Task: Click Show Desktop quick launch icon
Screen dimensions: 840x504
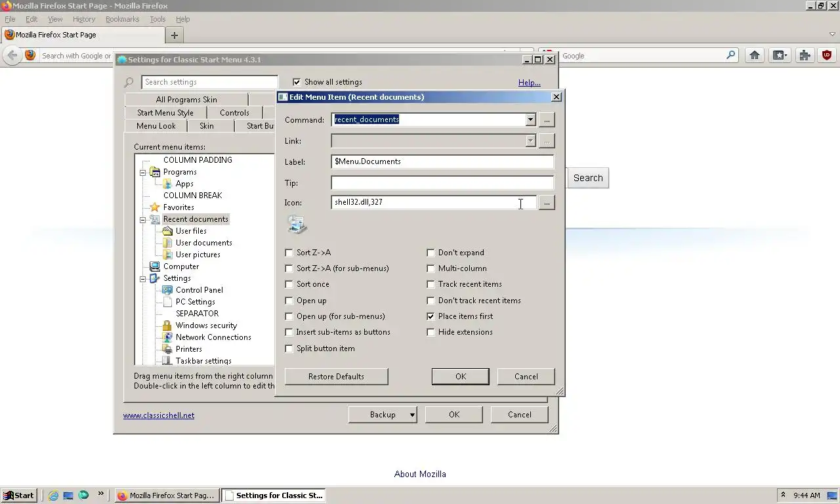Action: pos(68,495)
